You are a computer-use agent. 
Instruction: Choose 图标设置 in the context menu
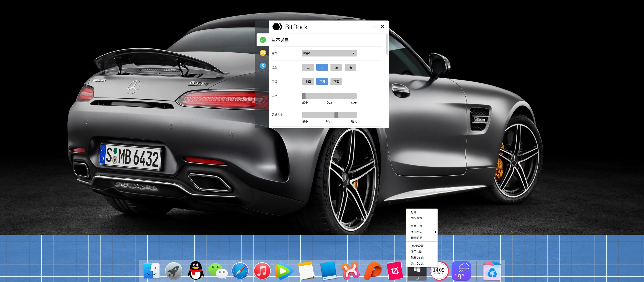point(422,218)
